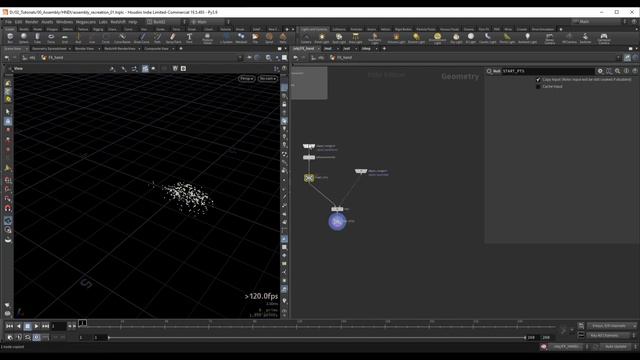Select the File shelf tool
This screenshot has height=360, width=640.
click(255, 38)
